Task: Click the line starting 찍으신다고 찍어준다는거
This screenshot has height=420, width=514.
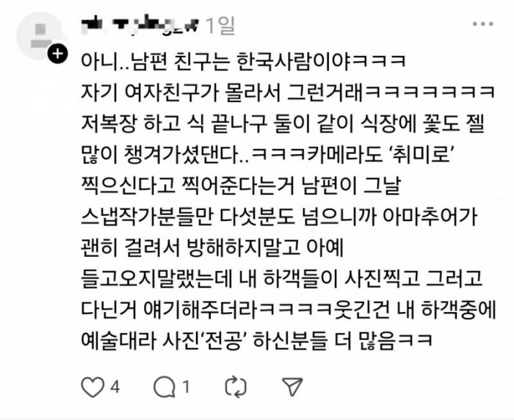Action: pyautogui.click(x=241, y=186)
